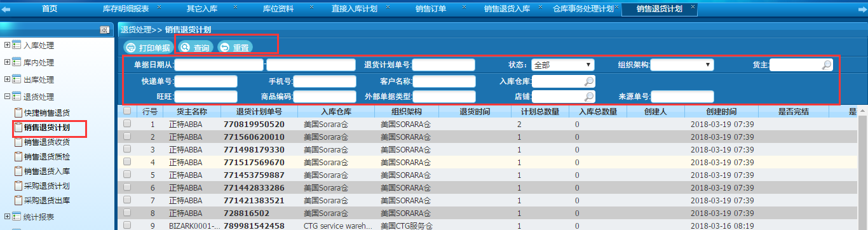Open 销售退货收货 in the sidebar
The image size is (868, 230).
(x=47, y=142)
